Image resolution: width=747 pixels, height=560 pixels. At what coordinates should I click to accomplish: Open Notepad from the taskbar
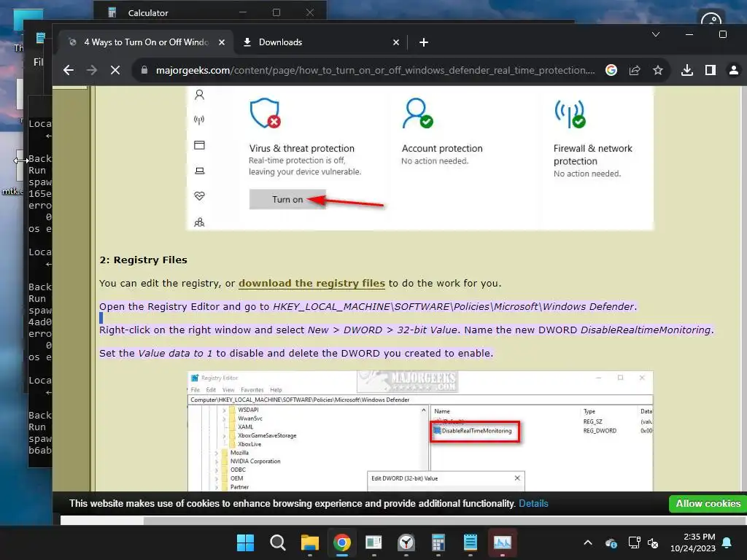tap(471, 542)
